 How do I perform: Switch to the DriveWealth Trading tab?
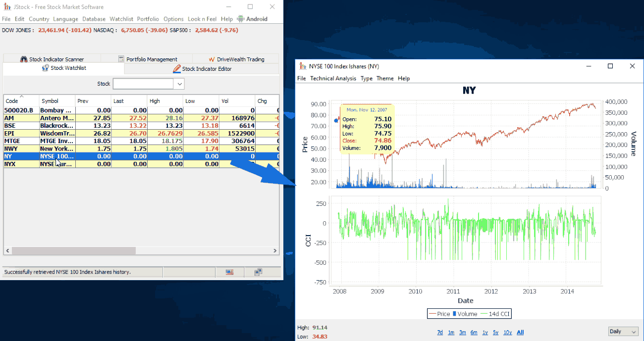(236, 59)
